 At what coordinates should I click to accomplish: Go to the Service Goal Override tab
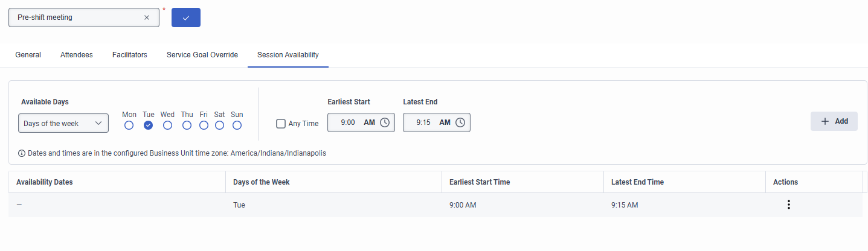(202, 55)
